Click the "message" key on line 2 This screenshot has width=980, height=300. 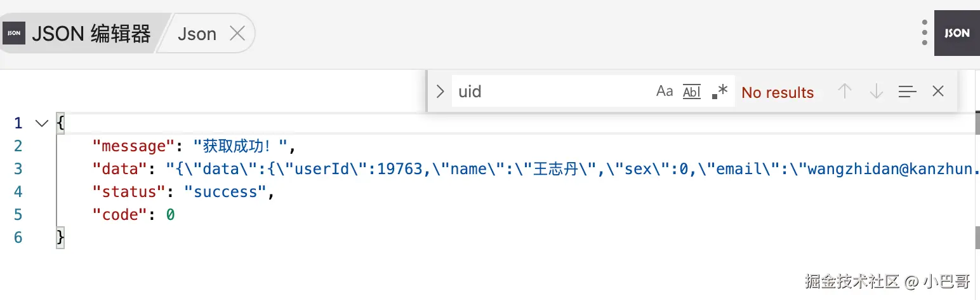click(133, 146)
